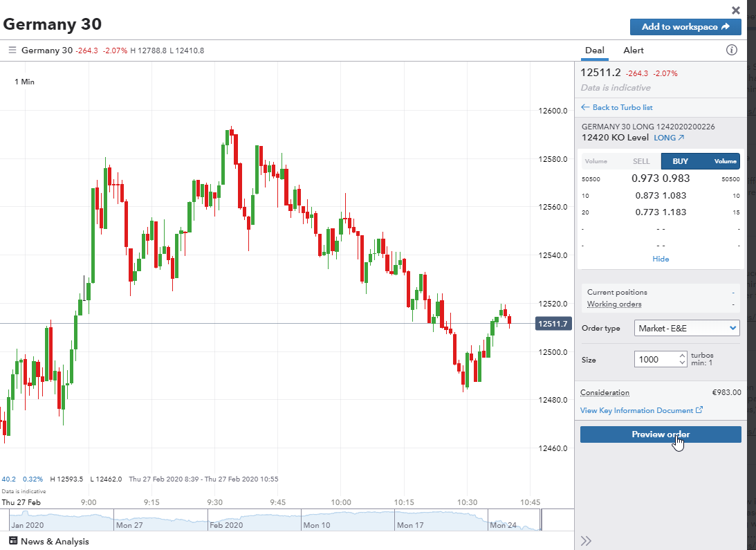The width and height of the screenshot is (756, 550).
Task: Switch to the Deal tab
Action: pyautogui.click(x=594, y=51)
